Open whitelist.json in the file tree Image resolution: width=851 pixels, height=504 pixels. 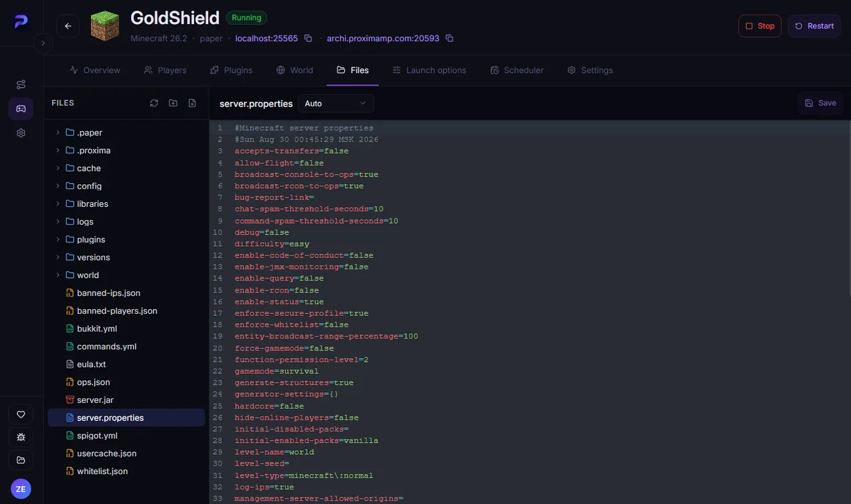[x=126, y=471]
